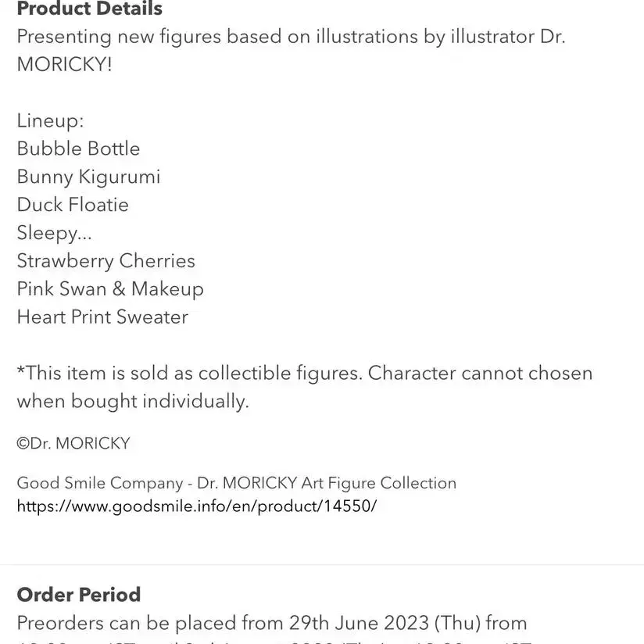Click the ©Dr. MORICKY copyright text

click(73, 443)
